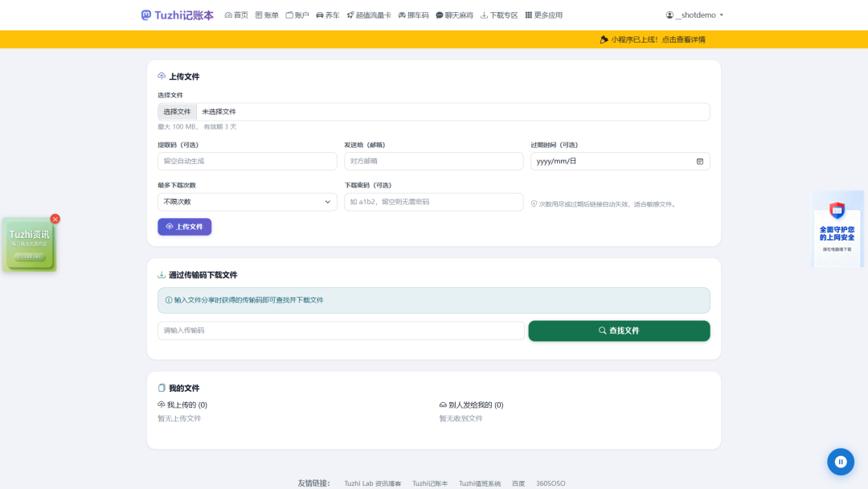This screenshot has height=489, width=868.
Task: Open the 挪车码 nav link
Action: (x=414, y=15)
